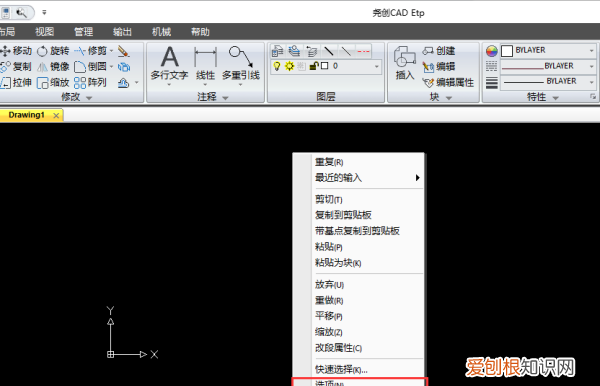This screenshot has width=600, height=386.
Task: Open Recent Input (最近的输入) submenu
Action: pos(358,178)
